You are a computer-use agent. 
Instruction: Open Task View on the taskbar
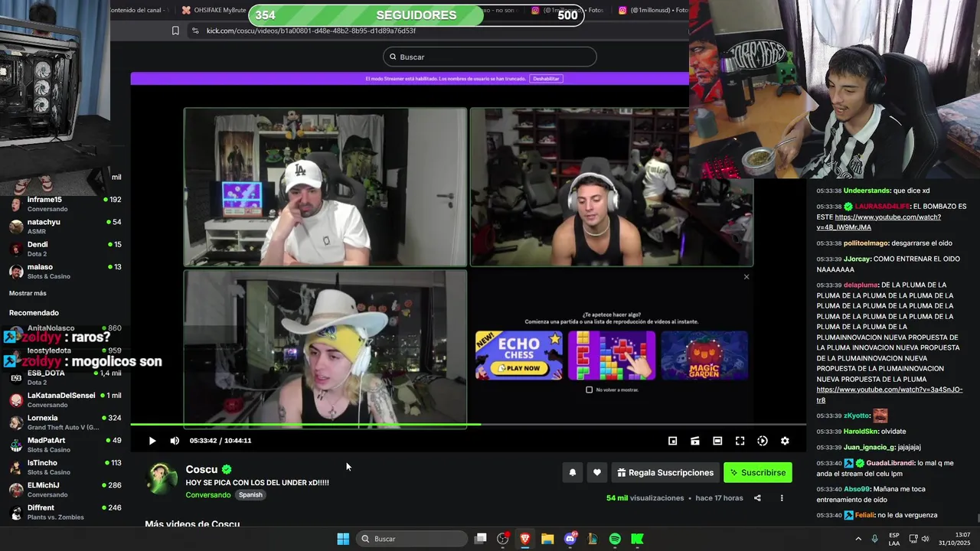(480, 539)
